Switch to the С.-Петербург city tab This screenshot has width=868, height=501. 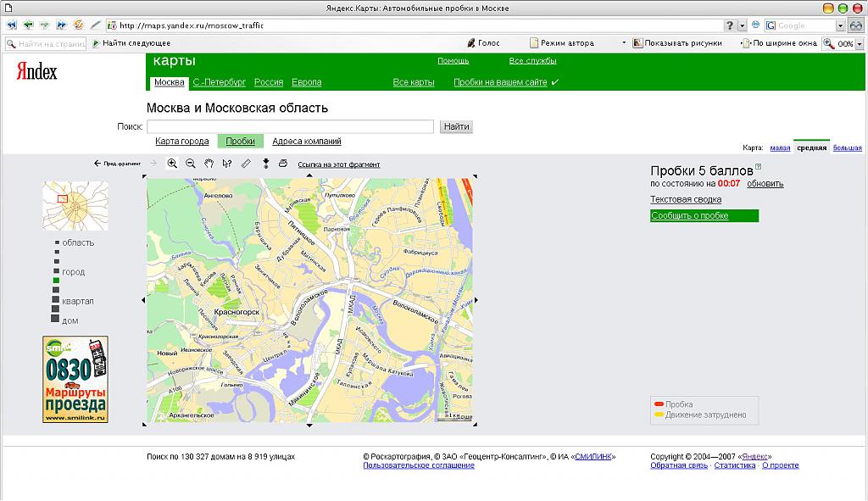(x=219, y=82)
